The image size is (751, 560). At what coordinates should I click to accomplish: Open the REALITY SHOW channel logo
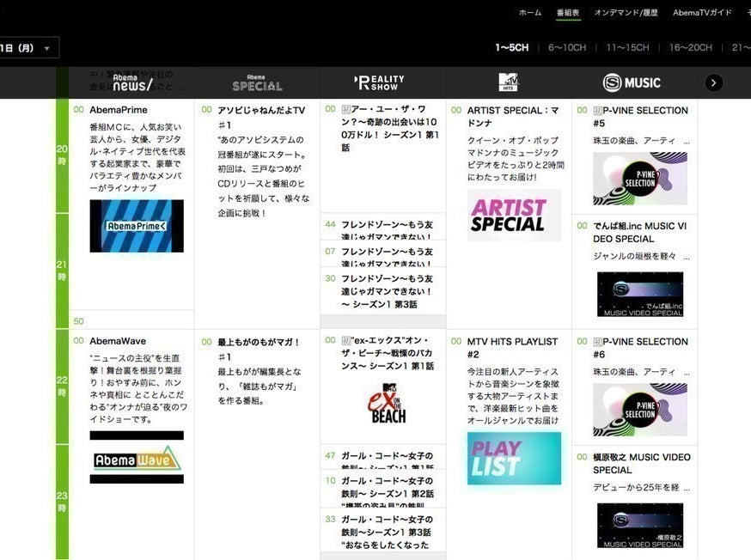379,82
